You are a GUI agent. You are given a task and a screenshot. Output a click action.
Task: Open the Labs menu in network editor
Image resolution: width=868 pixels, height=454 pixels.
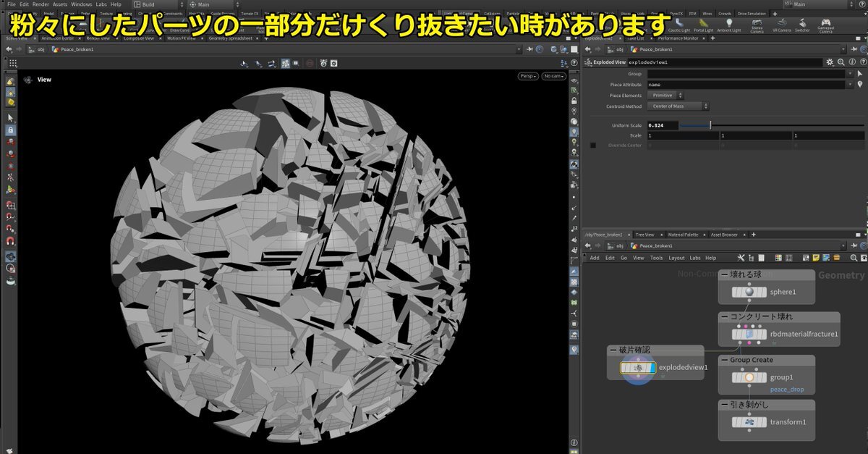coord(694,258)
